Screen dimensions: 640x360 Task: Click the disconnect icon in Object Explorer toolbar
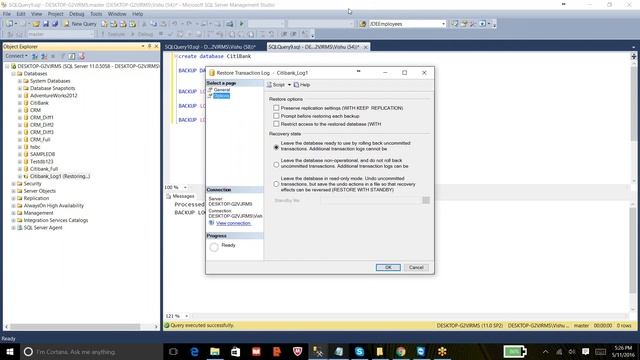click(44, 56)
